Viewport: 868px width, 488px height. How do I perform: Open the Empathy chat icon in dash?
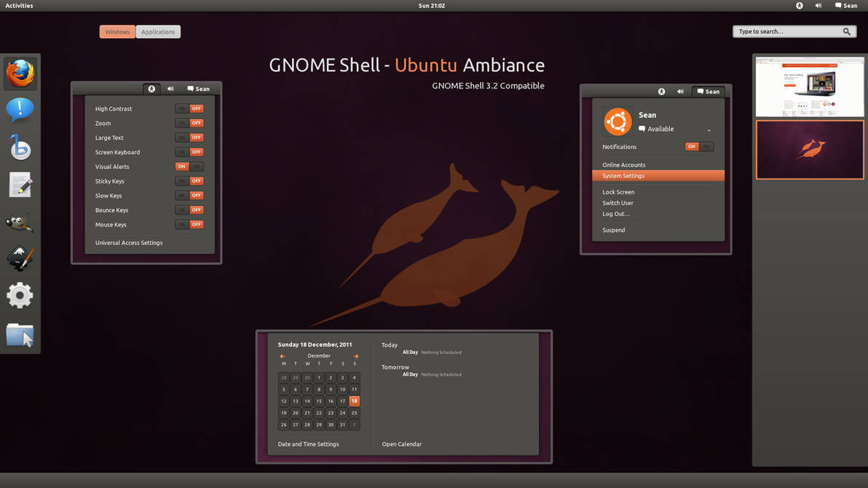(20, 110)
